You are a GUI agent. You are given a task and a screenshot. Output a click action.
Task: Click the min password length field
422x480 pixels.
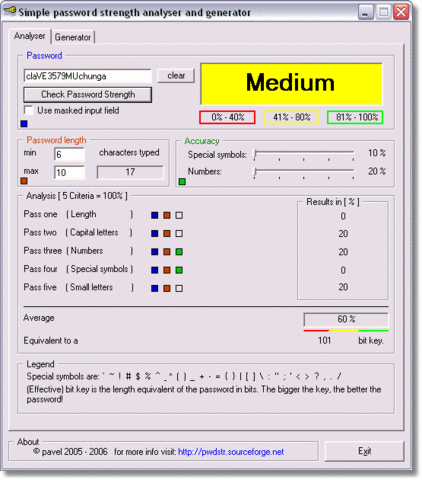69,154
